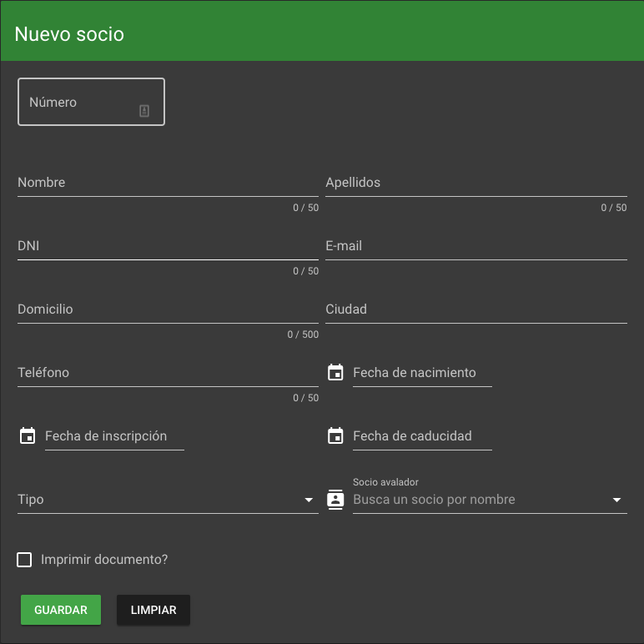Select the DNI input field

168,246
